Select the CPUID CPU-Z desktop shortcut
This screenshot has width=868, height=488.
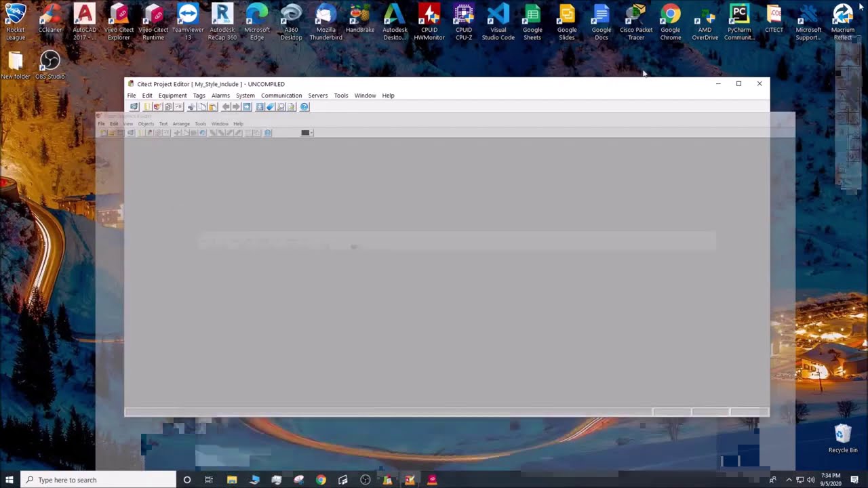click(464, 22)
